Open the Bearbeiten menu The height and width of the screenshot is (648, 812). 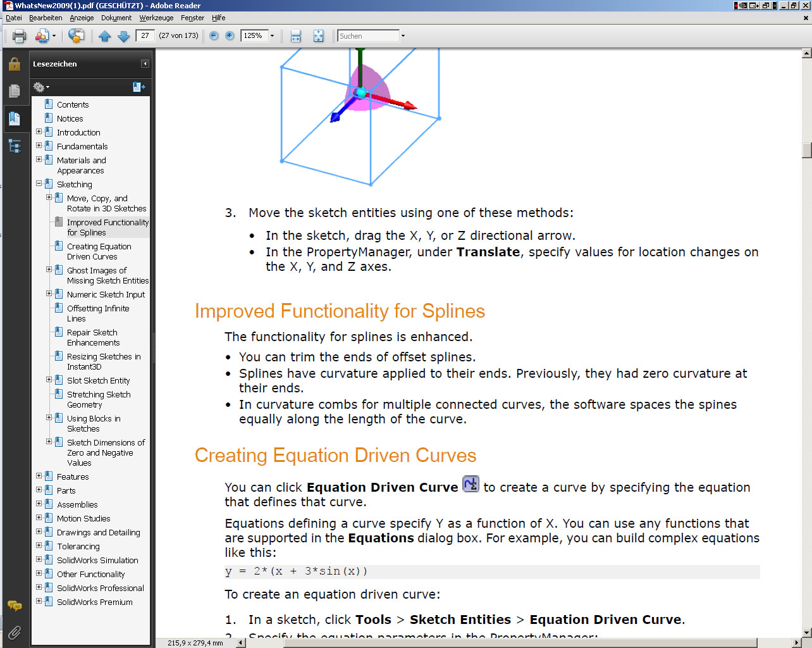pyautogui.click(x=46, y=18)
